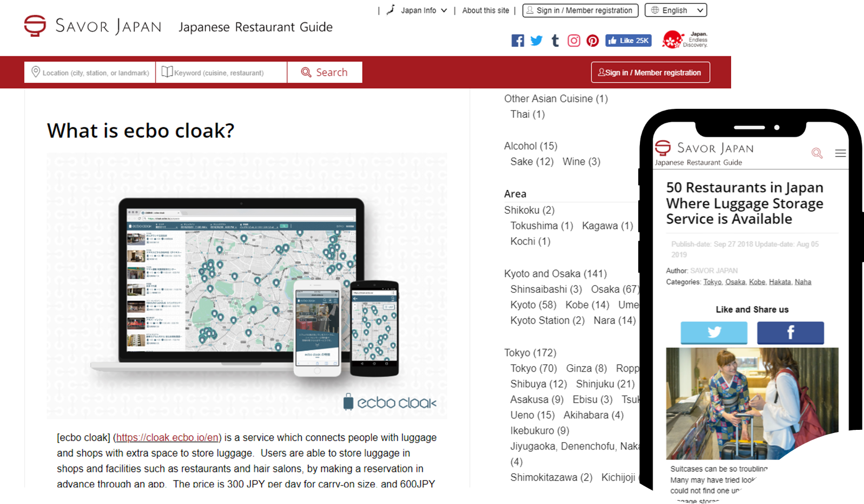The width and height of the screenshot is (864, 504).
Task: Open the Savor Japan Facebook page icon
Action: [517, 41]
